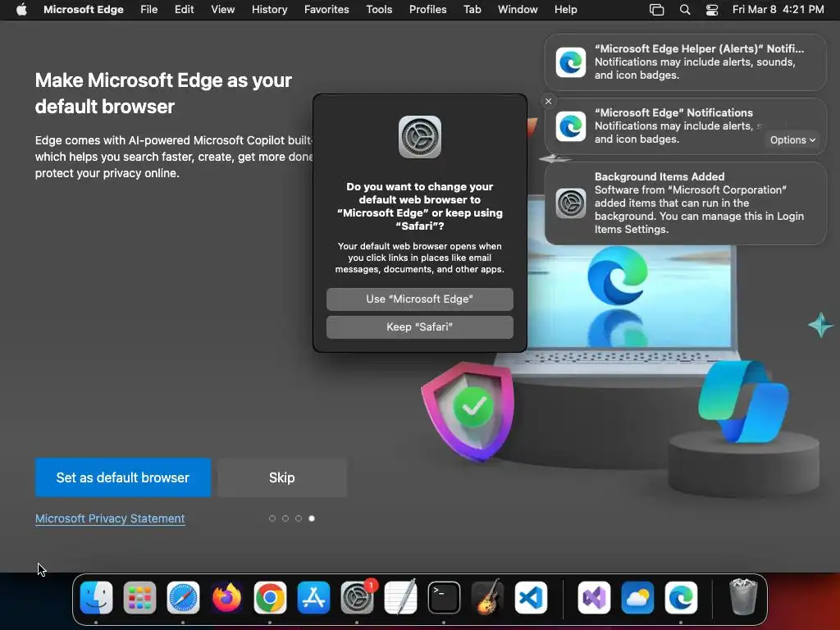Screen dimensions: 840x630
Task: Click the Edge logo on the laptop illustration
Action: [x=617, y=276]
